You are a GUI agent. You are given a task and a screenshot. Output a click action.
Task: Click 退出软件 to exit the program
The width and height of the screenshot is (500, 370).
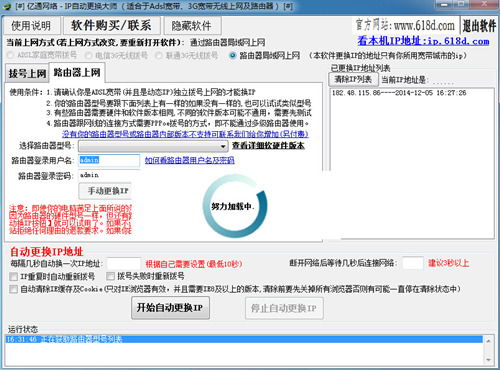[480, 25]
